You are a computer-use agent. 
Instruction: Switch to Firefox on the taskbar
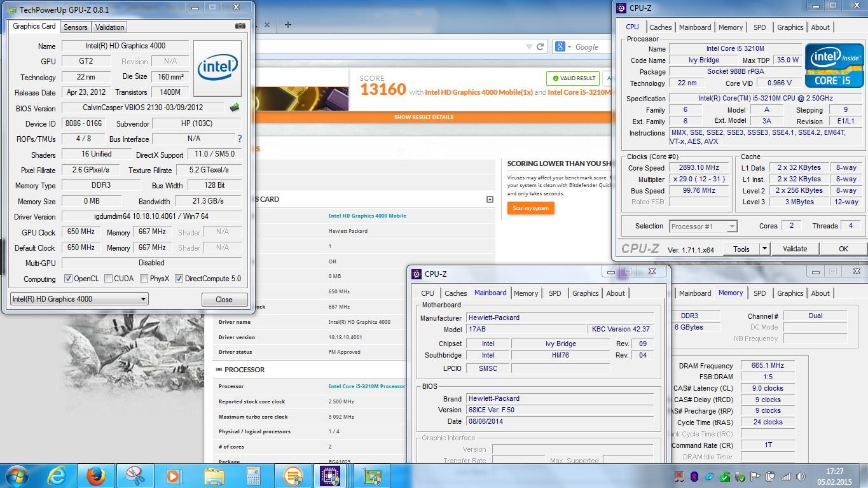[x=95, y=476]
